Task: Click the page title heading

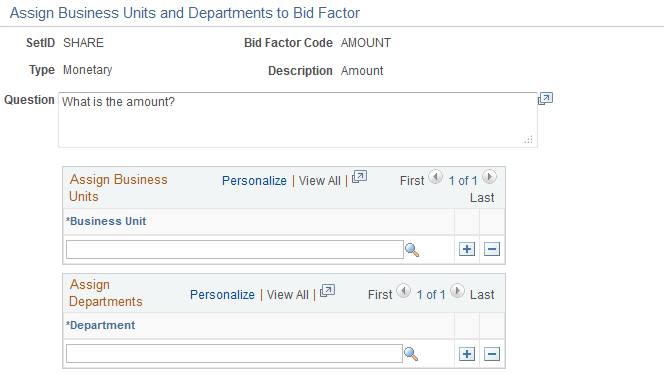Action: 185,13
